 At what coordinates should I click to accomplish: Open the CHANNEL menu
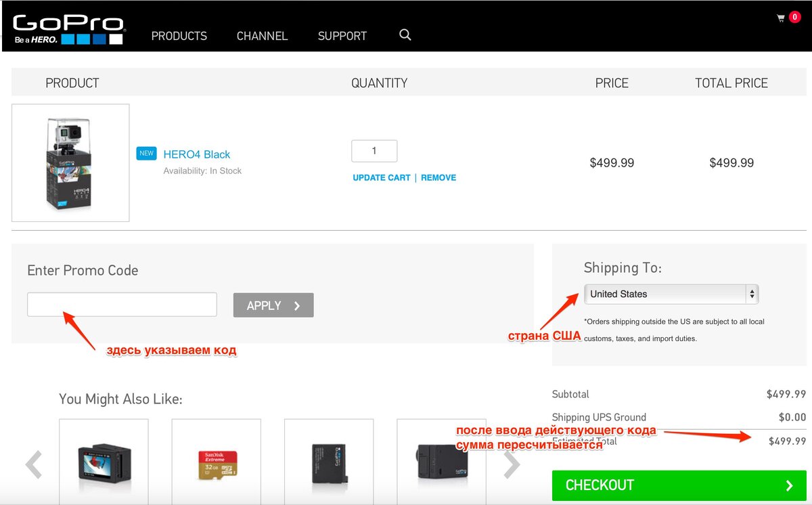(x=262, y=36)
